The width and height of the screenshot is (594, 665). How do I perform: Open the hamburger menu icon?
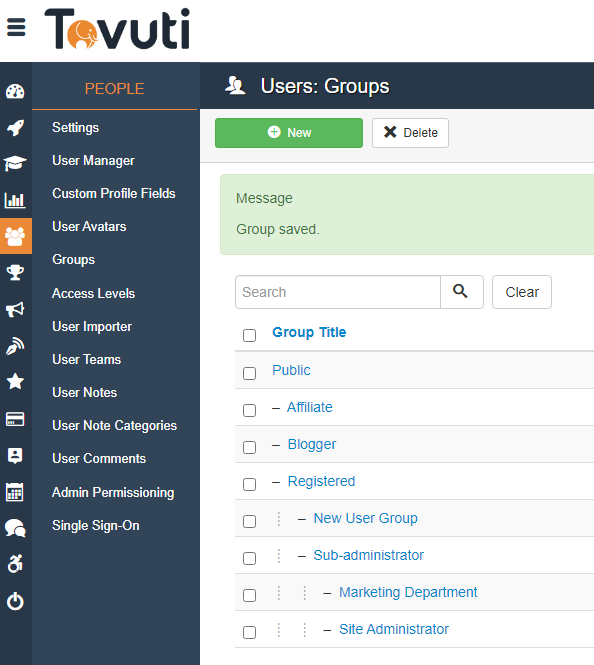coord(16,27)
